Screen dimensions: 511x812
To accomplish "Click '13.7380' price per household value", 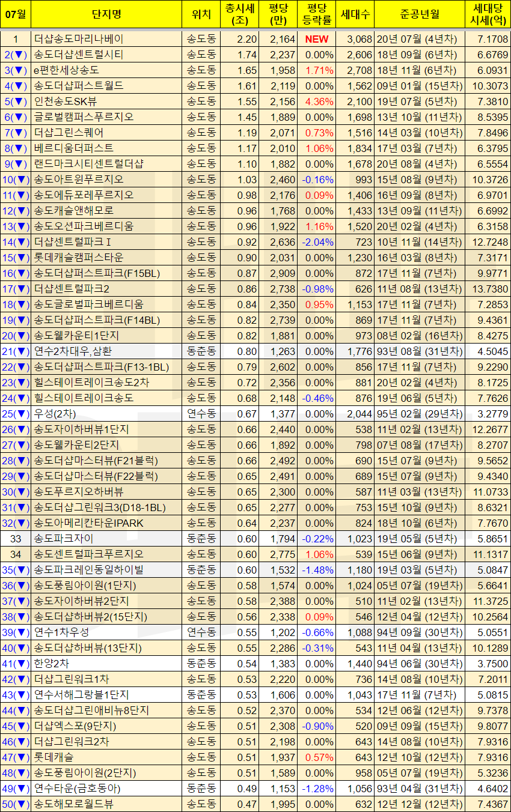I will [492, 289].
